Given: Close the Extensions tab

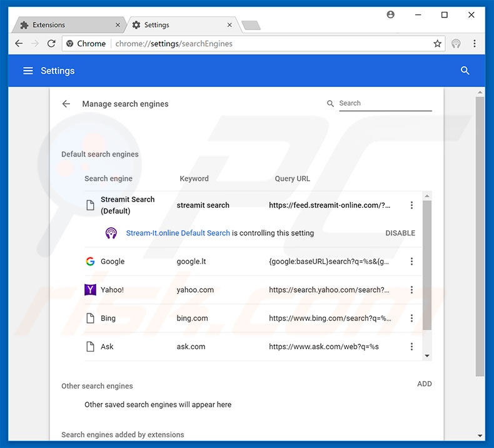Looking at the screenshot, I should click(118, 25).
